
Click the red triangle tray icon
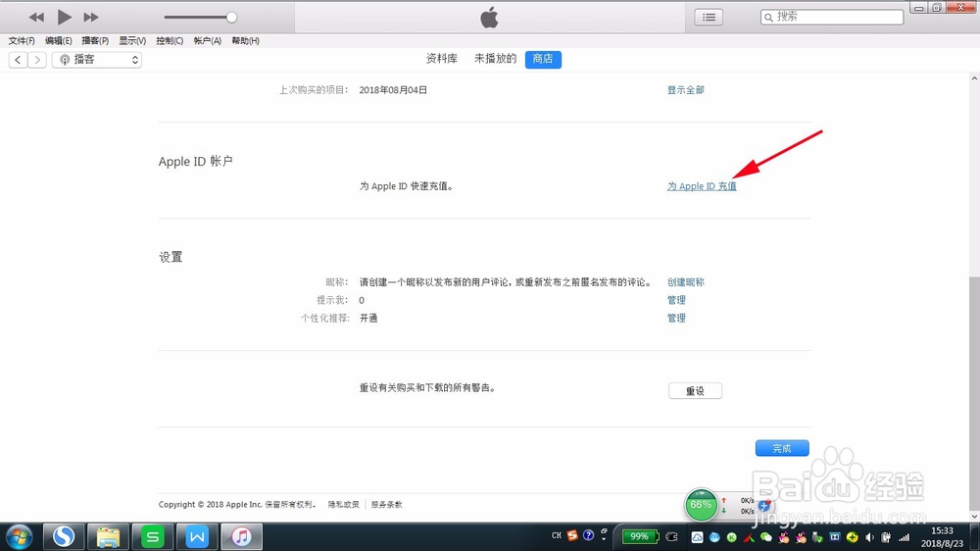coord(749,537)
